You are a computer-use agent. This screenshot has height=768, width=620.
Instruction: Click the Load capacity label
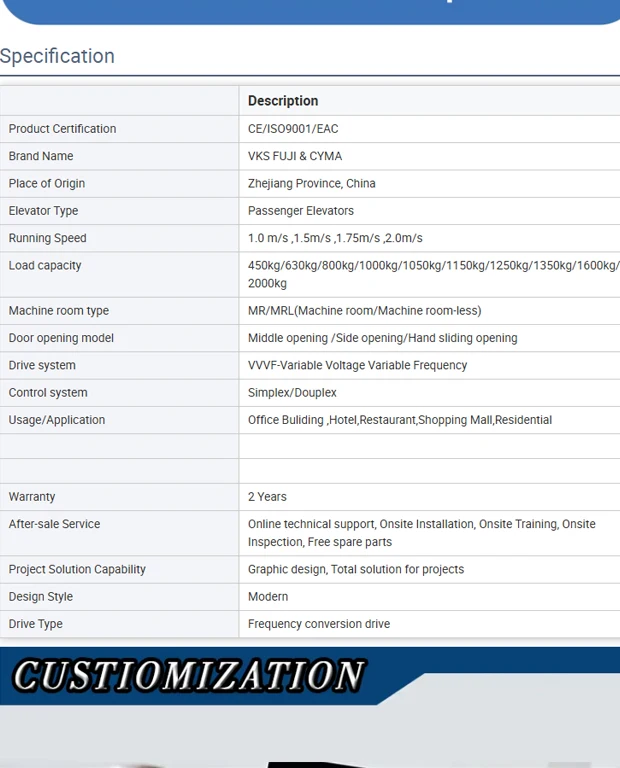click(45, 265)
